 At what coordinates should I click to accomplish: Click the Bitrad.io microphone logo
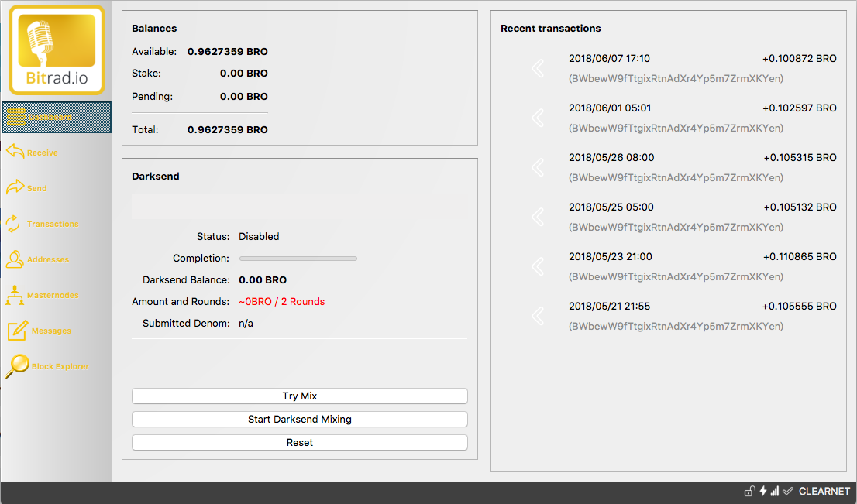point(56,50)
